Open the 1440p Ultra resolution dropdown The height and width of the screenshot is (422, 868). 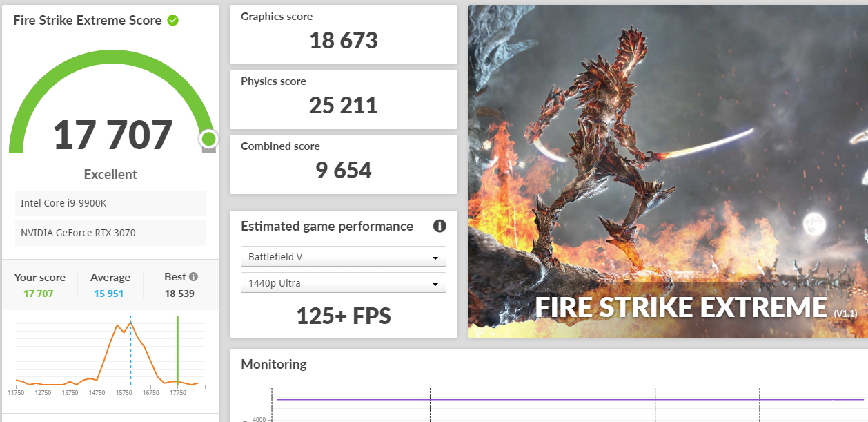click(344, 283)
